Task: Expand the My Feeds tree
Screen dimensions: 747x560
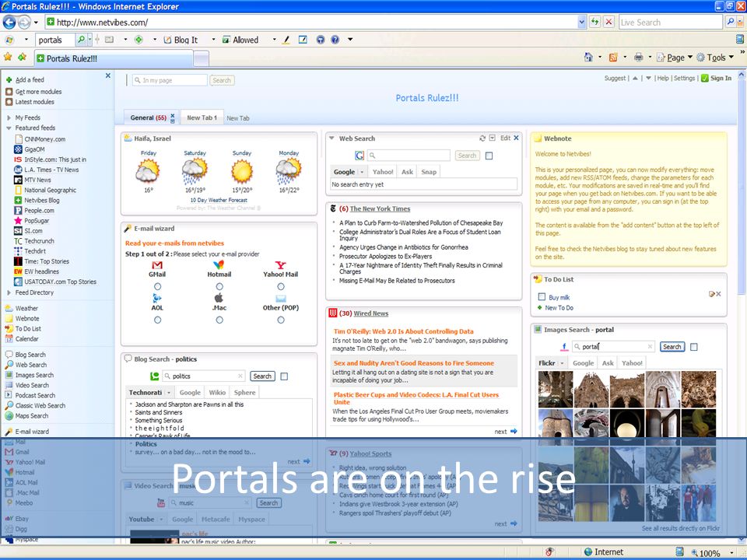Action: point(9,117)
